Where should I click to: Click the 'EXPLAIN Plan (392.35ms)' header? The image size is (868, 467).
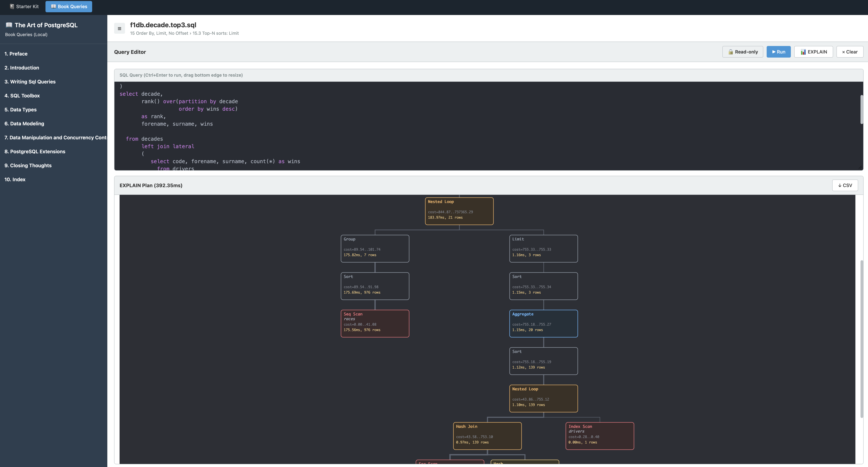[151, 185]
